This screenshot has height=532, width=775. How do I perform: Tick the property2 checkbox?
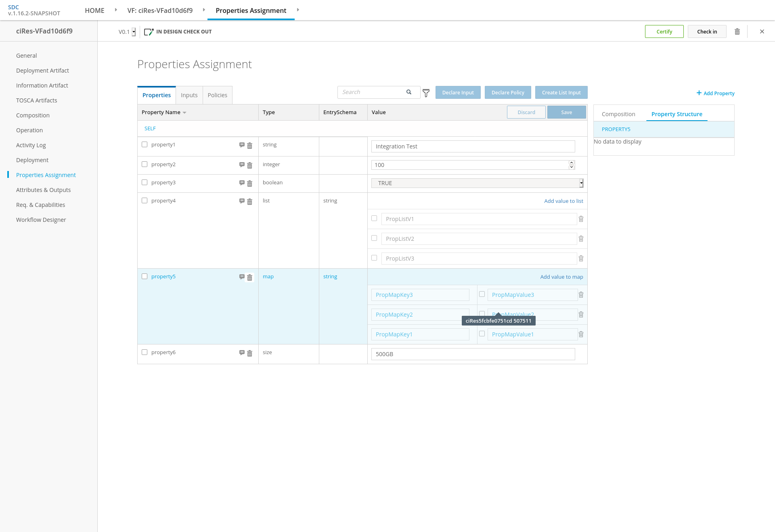145,164
